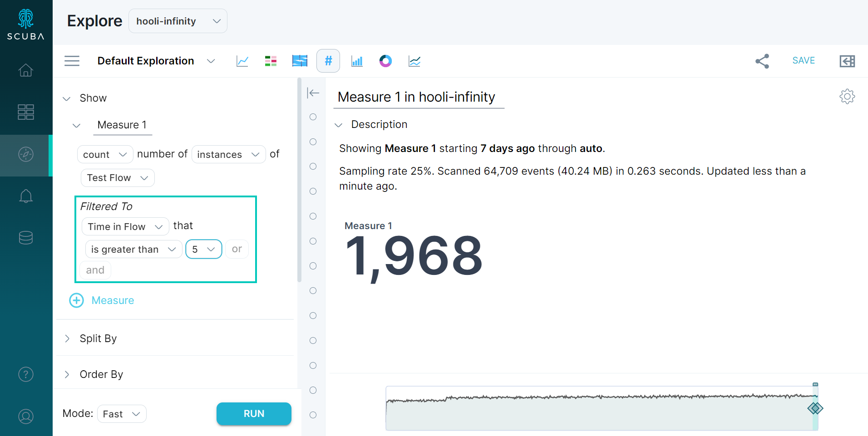Click the RUN button
This screenshot has width=868, height=436.
(x=254, y=414)
